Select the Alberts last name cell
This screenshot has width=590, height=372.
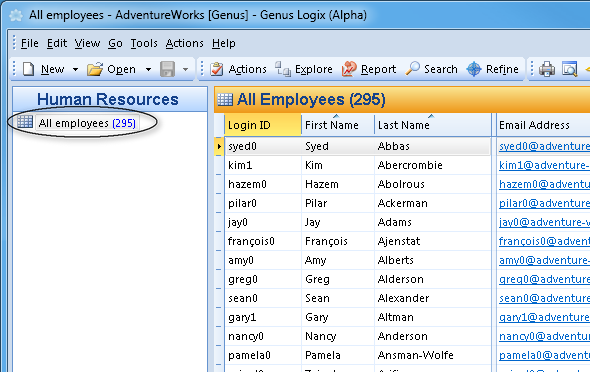[x=433, y=260]
